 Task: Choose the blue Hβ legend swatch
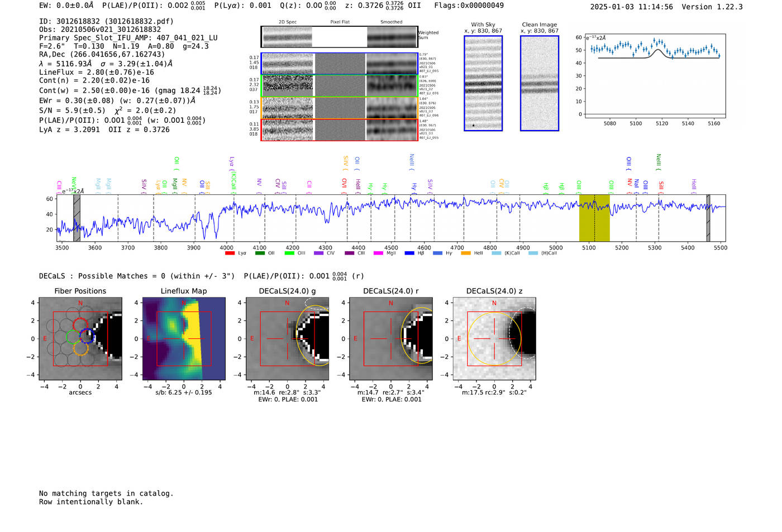coord(409,253)
